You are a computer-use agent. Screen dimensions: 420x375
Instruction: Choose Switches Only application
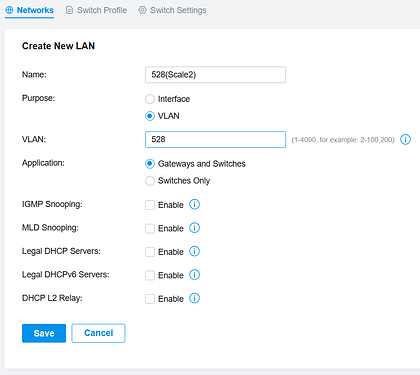150,181
